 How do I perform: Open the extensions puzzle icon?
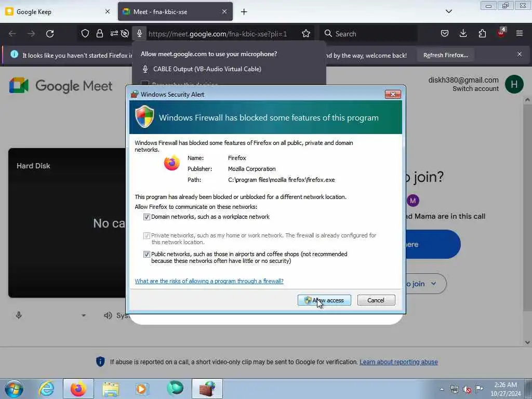coord(482,33)
